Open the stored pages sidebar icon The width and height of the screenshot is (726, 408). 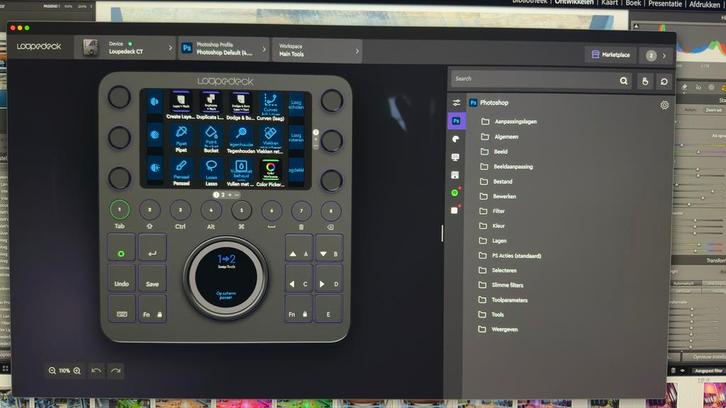pyautogui.click(x=455, y=175)
